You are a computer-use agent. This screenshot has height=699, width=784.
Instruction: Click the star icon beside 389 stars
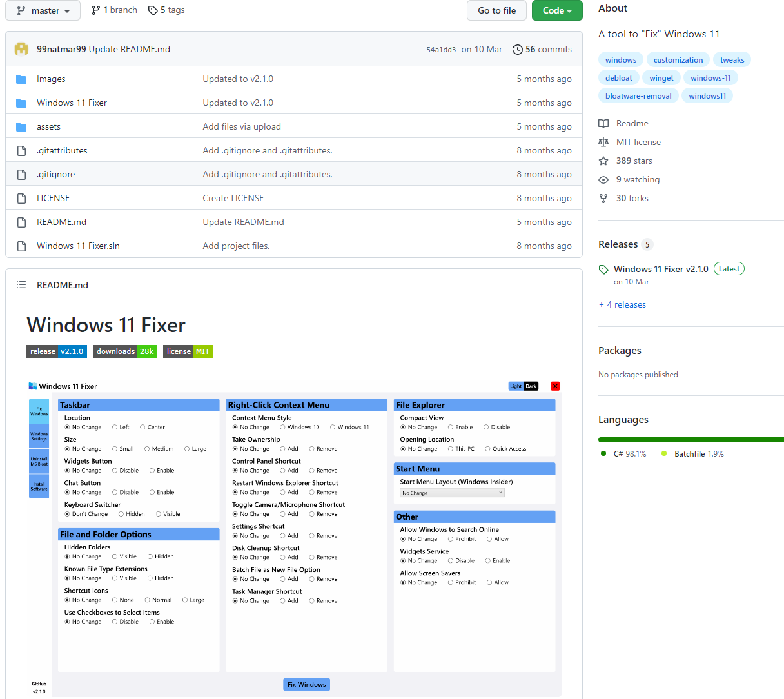coord(603,161)
